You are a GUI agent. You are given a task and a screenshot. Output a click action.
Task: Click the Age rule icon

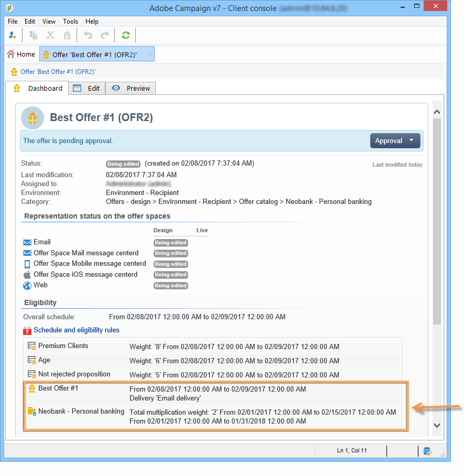[x=31, y=360]
